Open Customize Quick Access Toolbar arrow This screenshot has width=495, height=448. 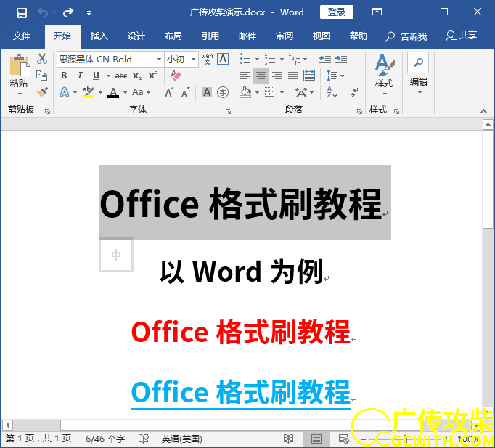point(89,13)
